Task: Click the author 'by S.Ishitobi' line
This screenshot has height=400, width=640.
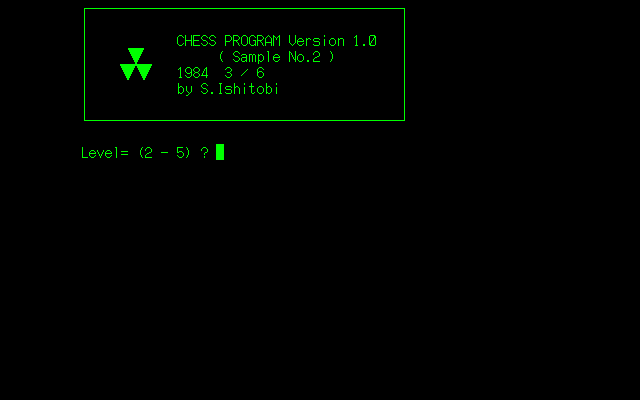Action: tap(228, 89)
